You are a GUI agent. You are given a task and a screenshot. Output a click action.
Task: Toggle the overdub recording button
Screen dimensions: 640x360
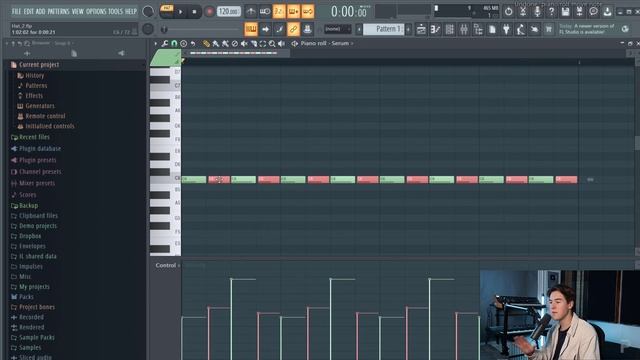(x=293, y=11)
